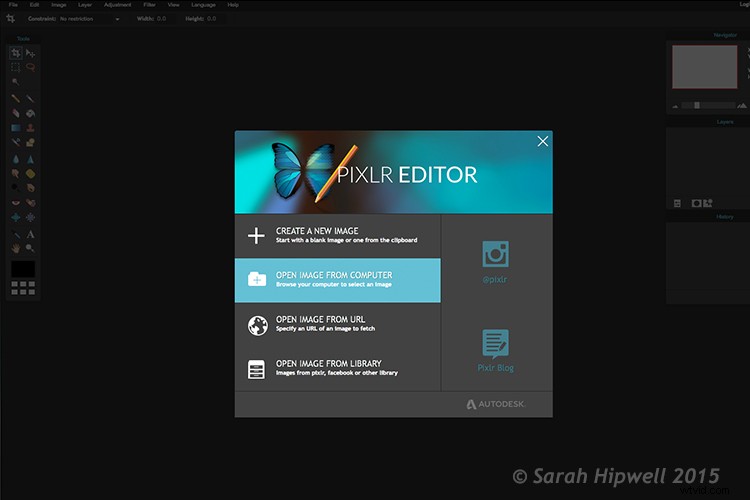The image size is (750, 500).
Task: Click the Navigator preview thumbnail
Action: point(705,67)
